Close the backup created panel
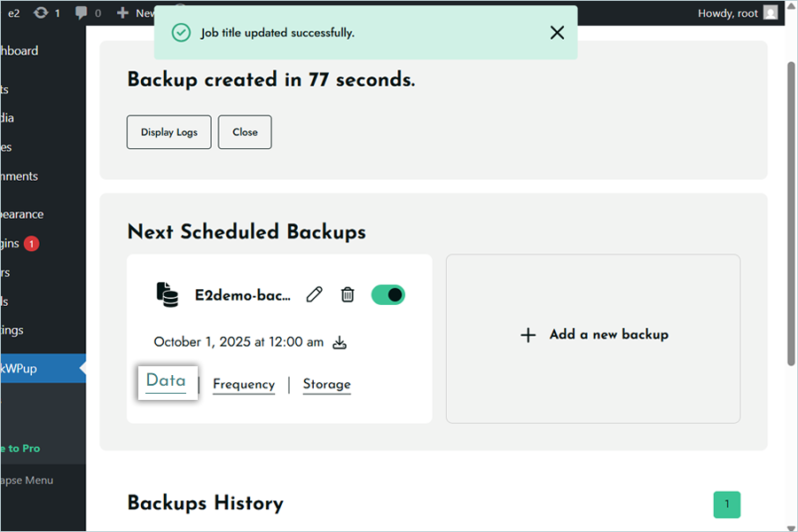The image size is (798, 532). 245,132
